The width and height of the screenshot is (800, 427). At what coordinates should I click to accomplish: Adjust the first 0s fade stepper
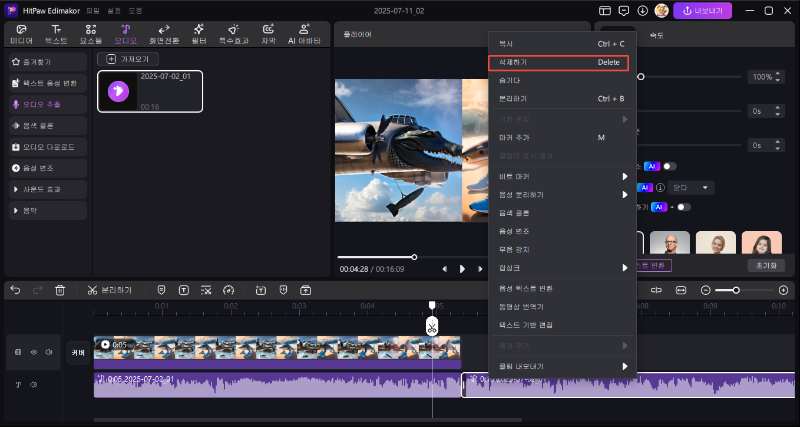[x=778, y=111]
